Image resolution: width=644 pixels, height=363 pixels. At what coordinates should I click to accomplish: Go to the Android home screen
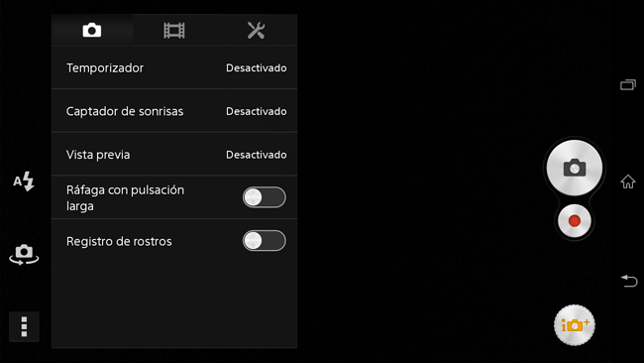point(628,181)
